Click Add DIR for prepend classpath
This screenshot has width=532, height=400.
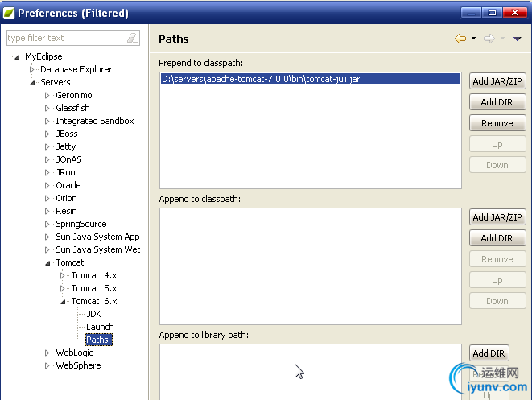tap(497, 102)
